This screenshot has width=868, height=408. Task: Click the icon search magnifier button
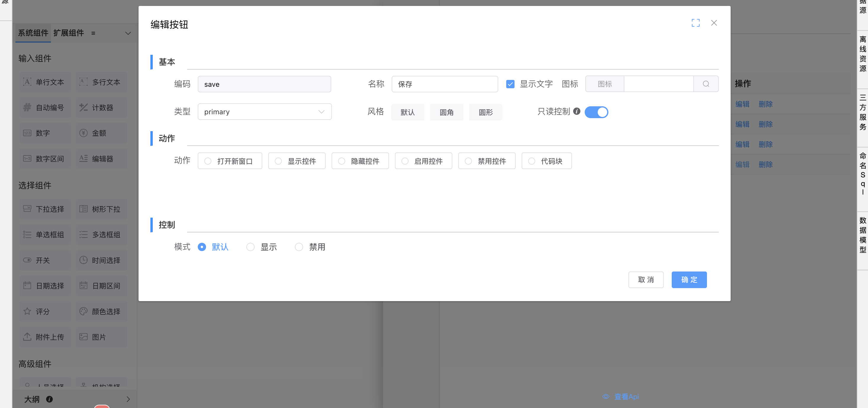click(706, 84)
